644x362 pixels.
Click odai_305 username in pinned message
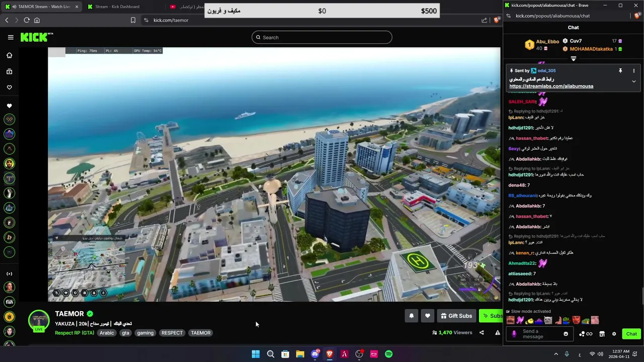(x=546, y=71)
